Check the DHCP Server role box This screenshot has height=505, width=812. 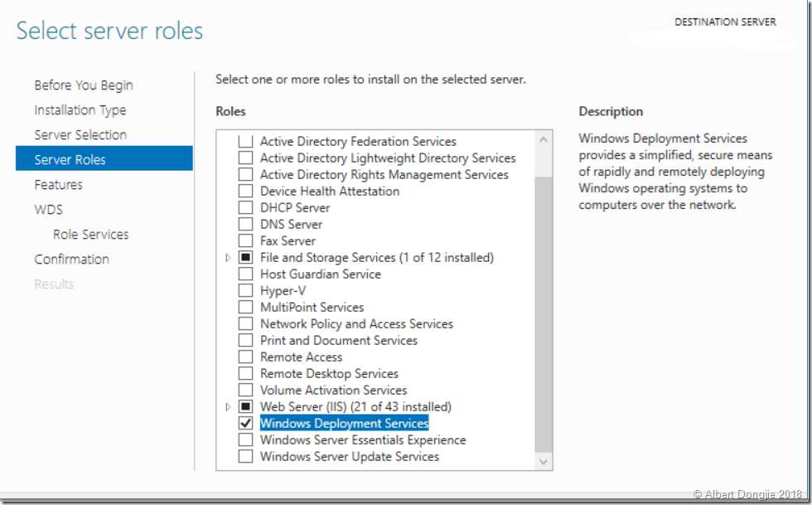click(x=245, y=207)
